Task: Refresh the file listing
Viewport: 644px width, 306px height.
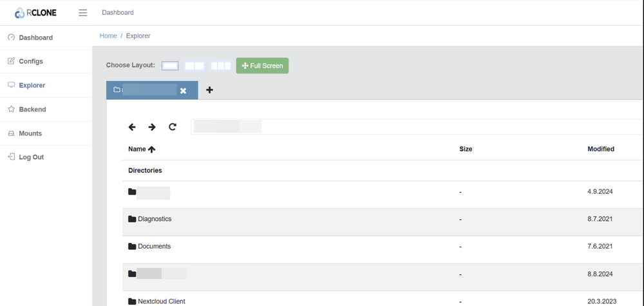Action: point(173,127)
